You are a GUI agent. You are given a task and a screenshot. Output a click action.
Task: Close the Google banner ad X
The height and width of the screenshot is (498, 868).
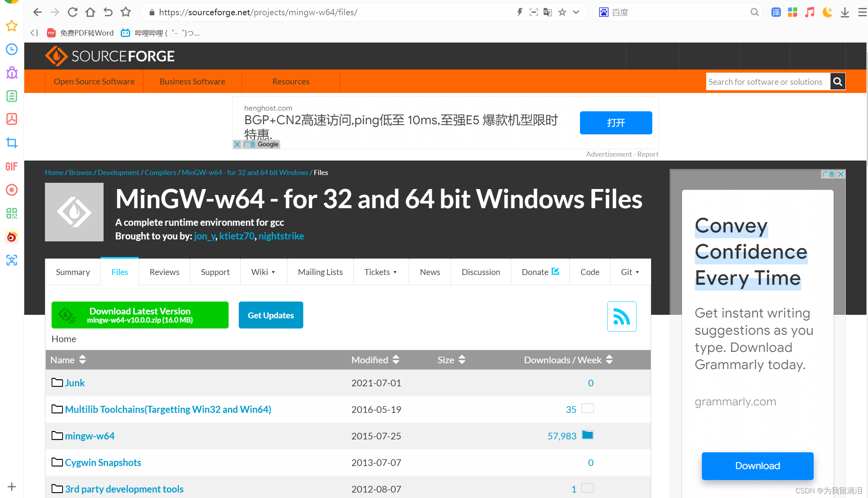pyautogui.click(x=237, y=144)
